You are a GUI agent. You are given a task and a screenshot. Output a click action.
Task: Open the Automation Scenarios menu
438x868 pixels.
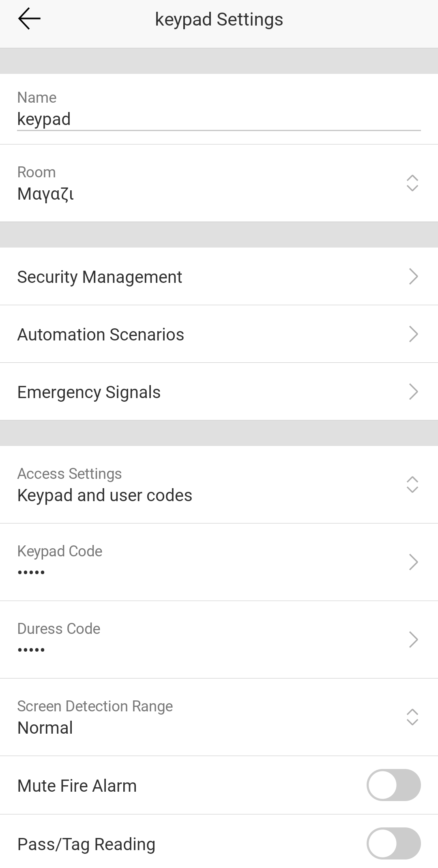(x=101, y=334)
